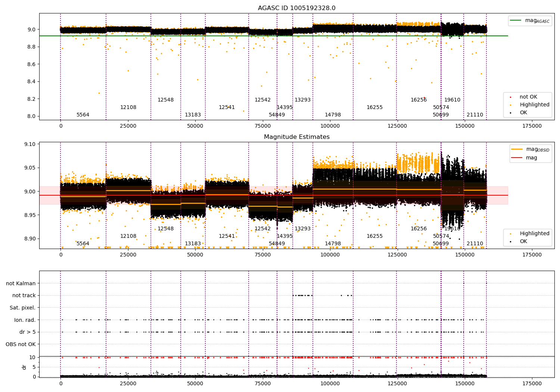Click the 75000 x-axis tick under Magnitude Estimates plot

tap(262, 255)
